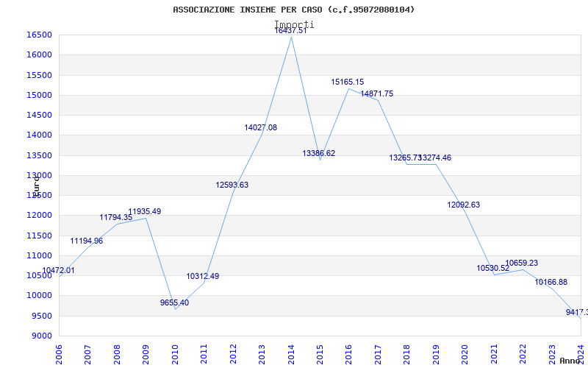
Task: Click the 13386.62 data label for 2015
Action: 319,153
